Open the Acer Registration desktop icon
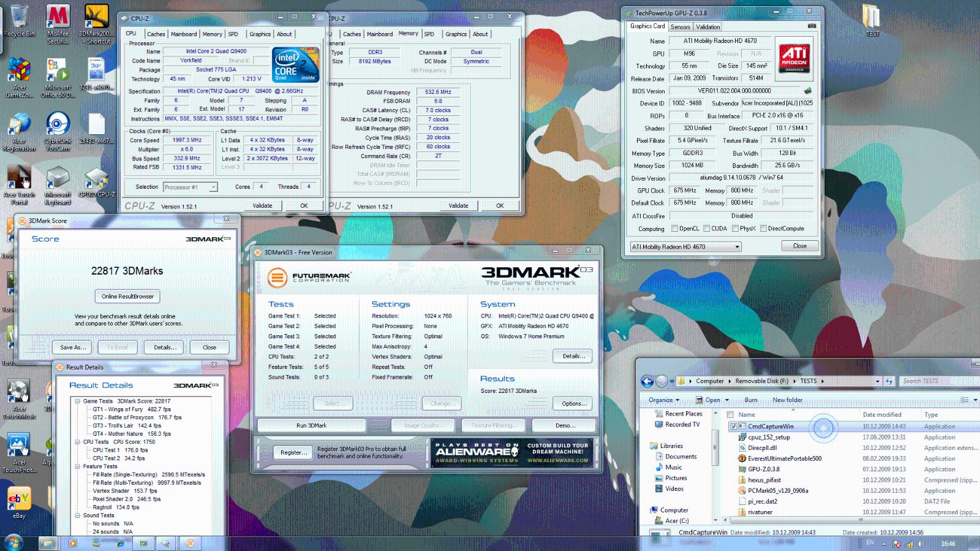 [19, 132]
